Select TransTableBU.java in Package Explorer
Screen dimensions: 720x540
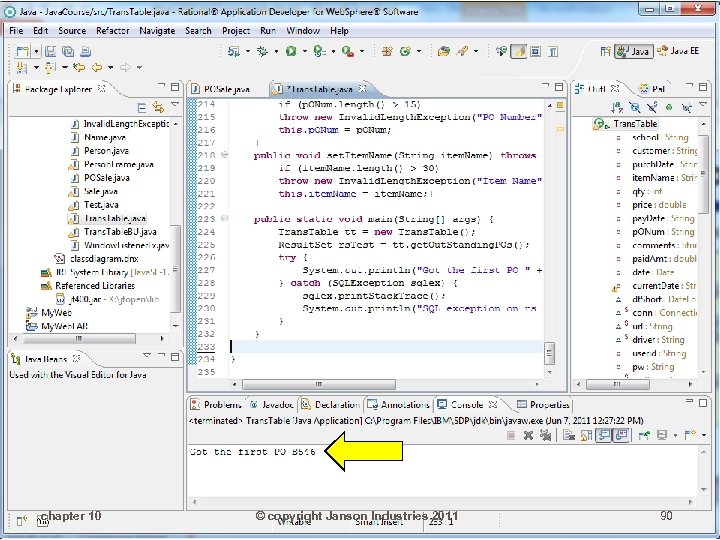[113, 232]
